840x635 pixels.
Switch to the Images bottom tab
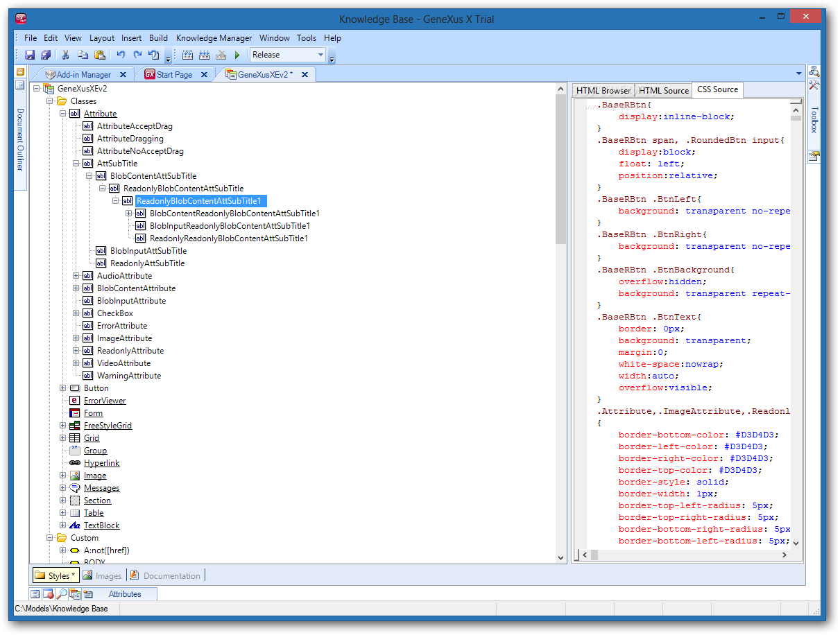coord(102,575)
